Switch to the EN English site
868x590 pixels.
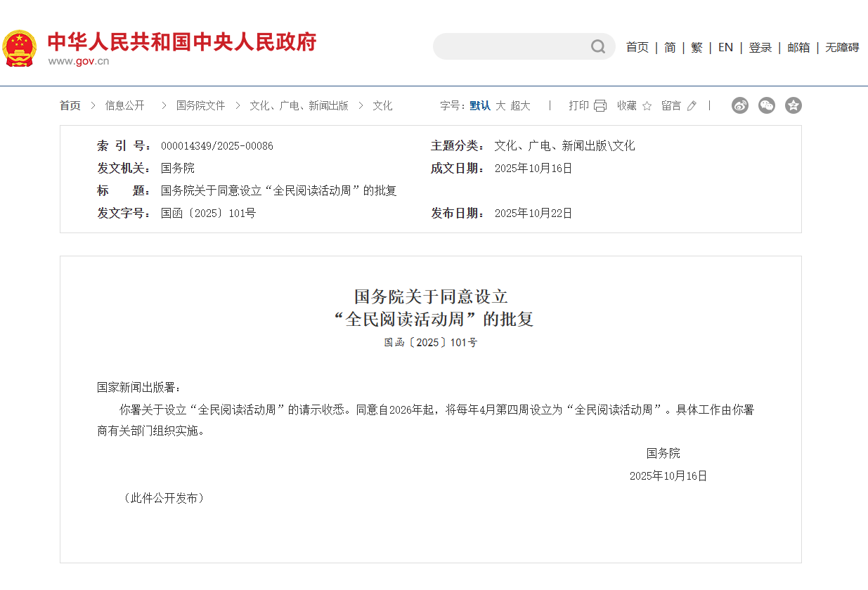click(x=725, y=47)
